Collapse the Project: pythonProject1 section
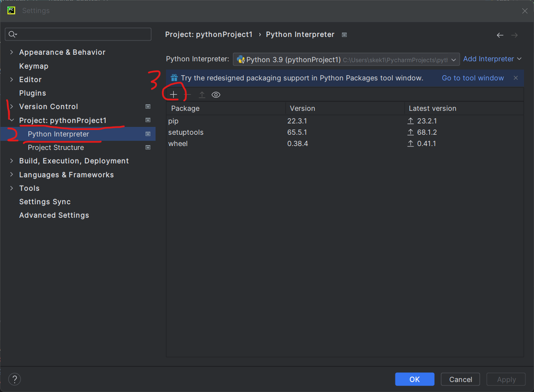The width and height of the screenshot is (534, 392). [x=11, y=120]
